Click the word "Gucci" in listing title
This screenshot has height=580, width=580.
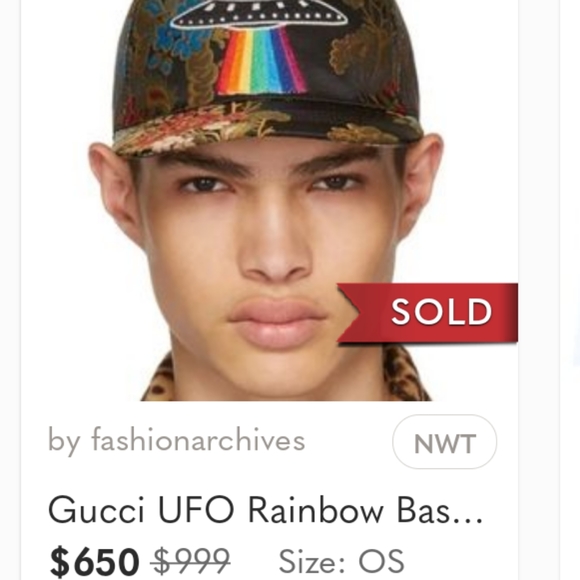click(96, 510)
